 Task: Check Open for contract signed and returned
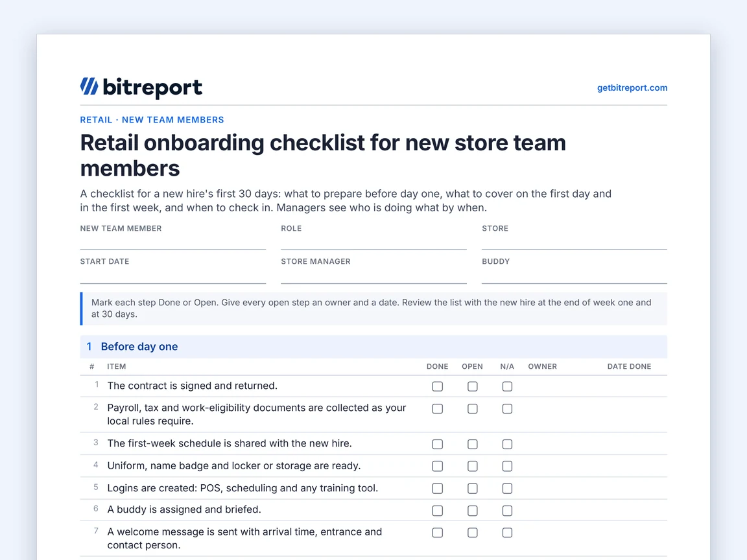[x=472, y=386]
